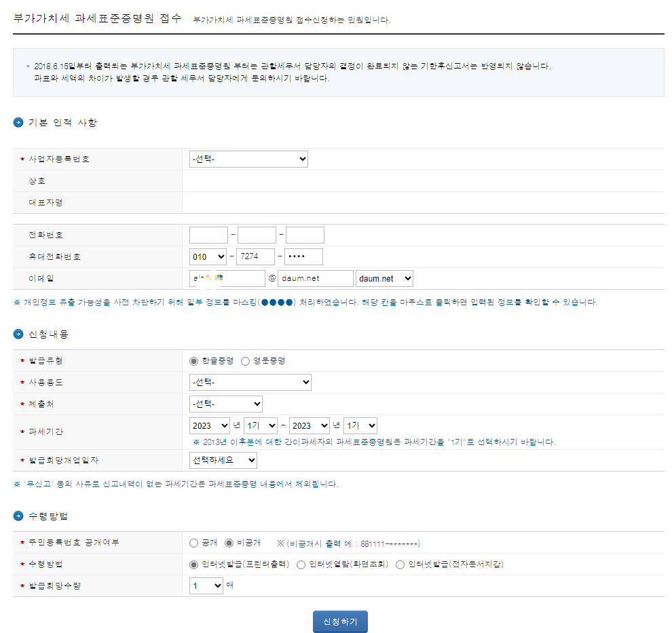Open the 제출처 dropdown
This screenshot has height=633, width=672.
pyautogui.click(x=226, y=404)
